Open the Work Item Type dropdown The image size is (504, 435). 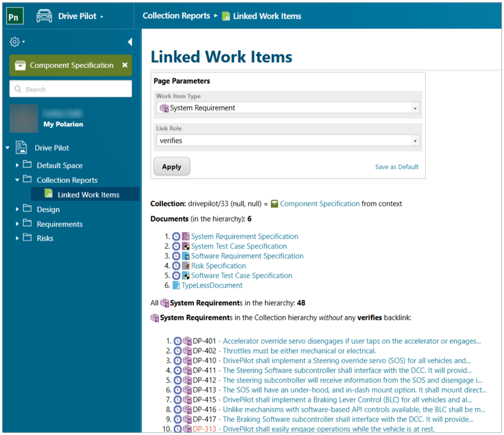(415, 108)
